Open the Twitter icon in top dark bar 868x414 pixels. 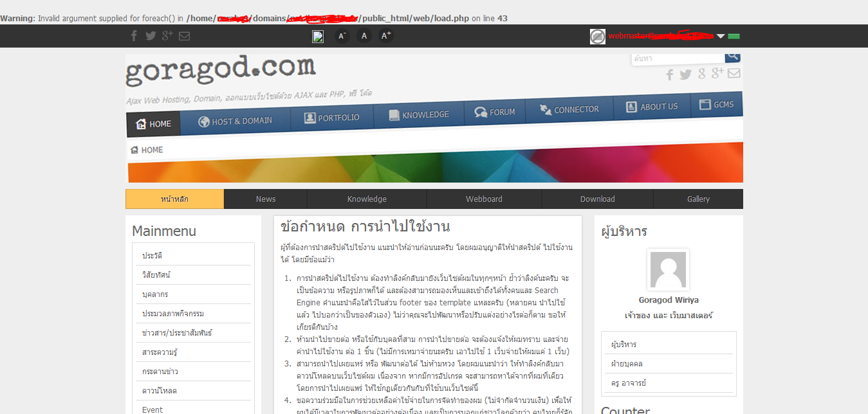tap(151, 36)
